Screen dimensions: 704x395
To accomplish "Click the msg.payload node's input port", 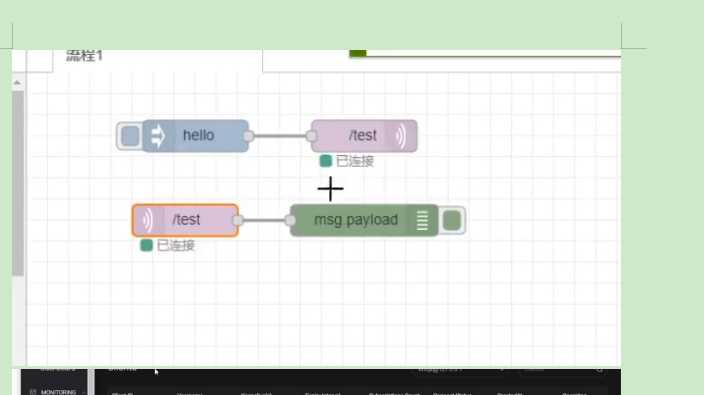I will tap(290, 220).
